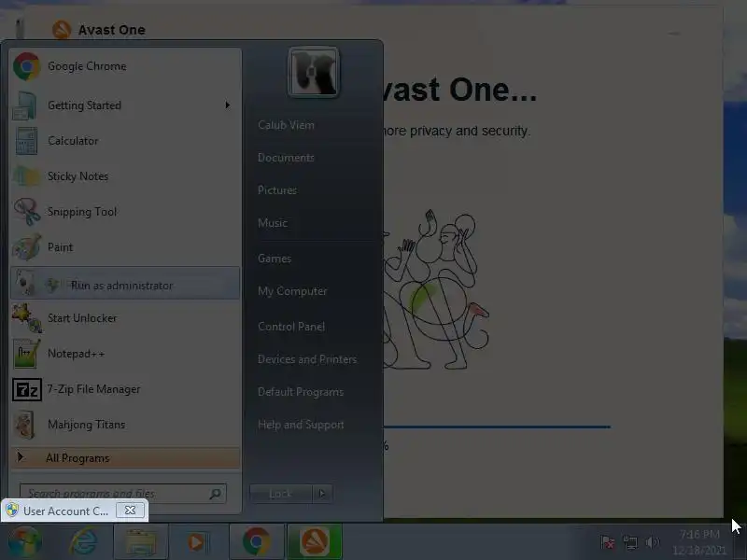The image size is (747, 560).
Task: Click the Search programs and files box
Action: pos(123,494)
